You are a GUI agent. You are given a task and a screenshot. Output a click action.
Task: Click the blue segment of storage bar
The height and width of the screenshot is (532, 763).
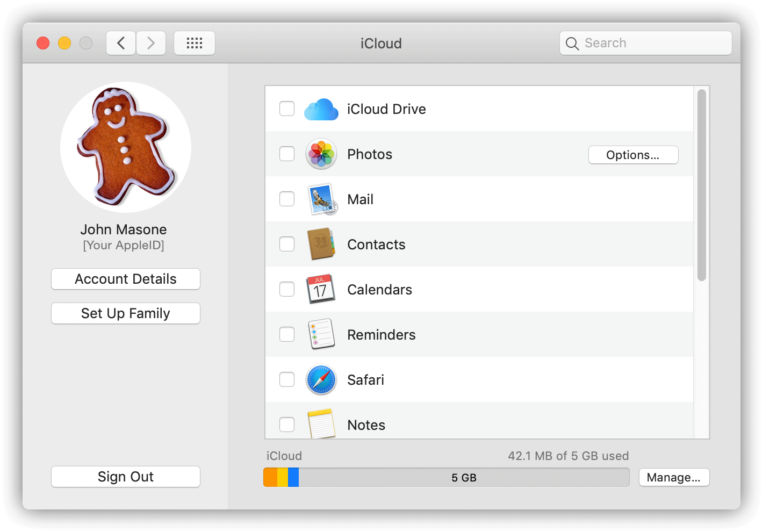(x=293, y=477)
